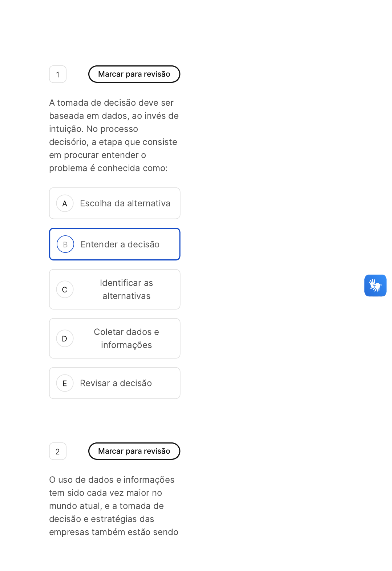Viewport: 392px width, 571px height.
Task: Click the question number 1 badge
Action: click(x=58, y=74)
